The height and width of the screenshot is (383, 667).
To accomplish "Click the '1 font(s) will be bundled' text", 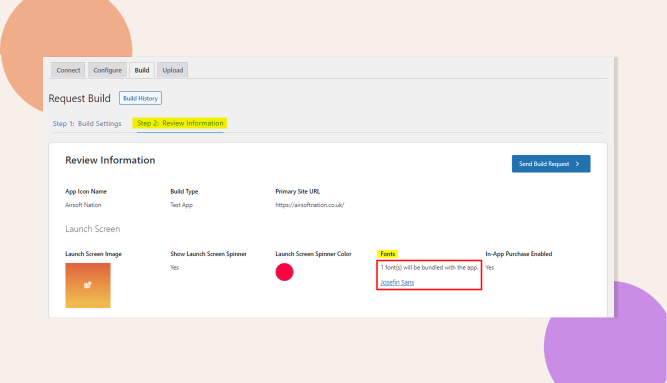I will [x=429, y=268].
